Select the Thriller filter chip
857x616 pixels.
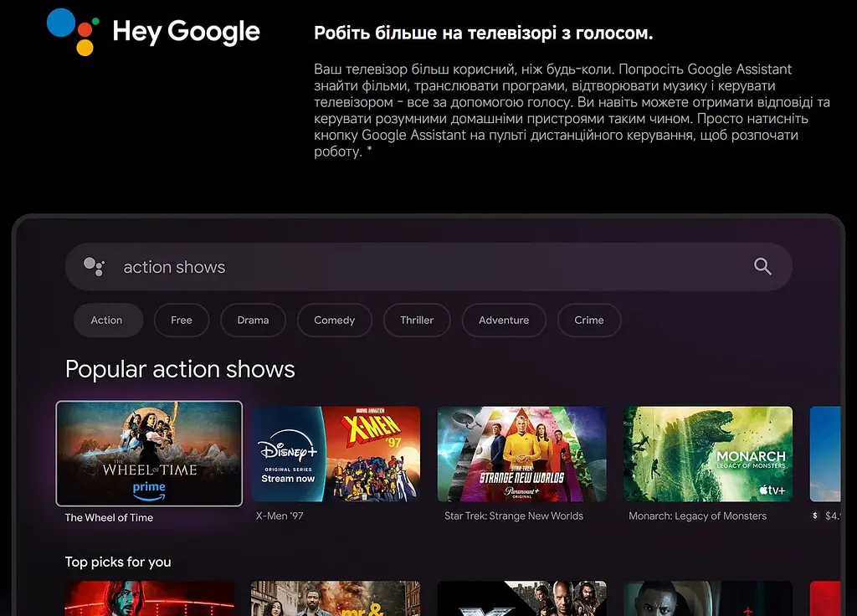[417, 321]
